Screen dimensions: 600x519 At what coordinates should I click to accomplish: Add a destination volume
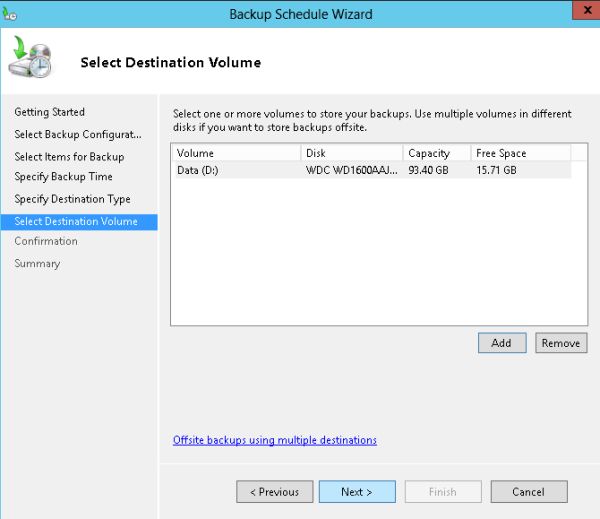[x=502, y=343]
